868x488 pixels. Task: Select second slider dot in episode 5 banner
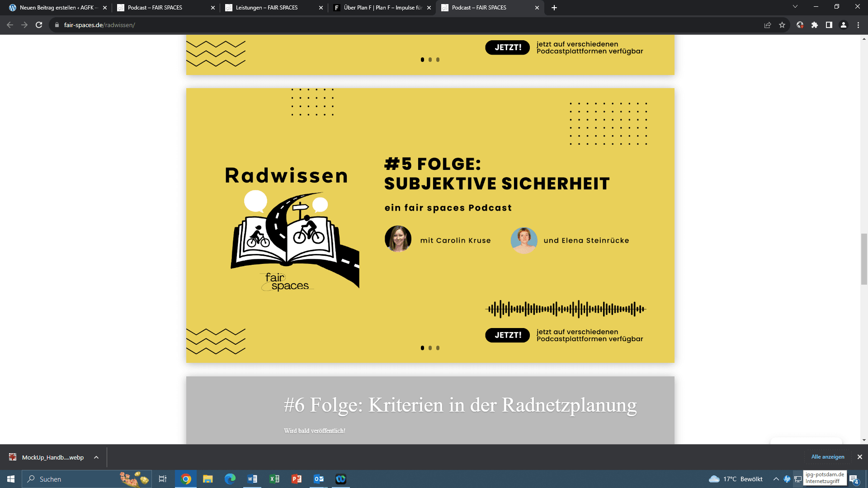tap(430, 348)
